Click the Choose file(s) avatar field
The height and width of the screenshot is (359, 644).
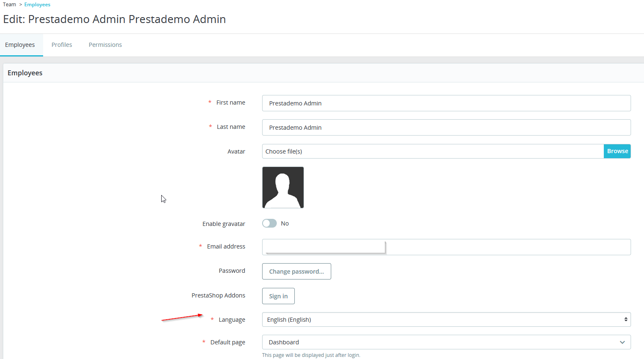coord(433,151)
